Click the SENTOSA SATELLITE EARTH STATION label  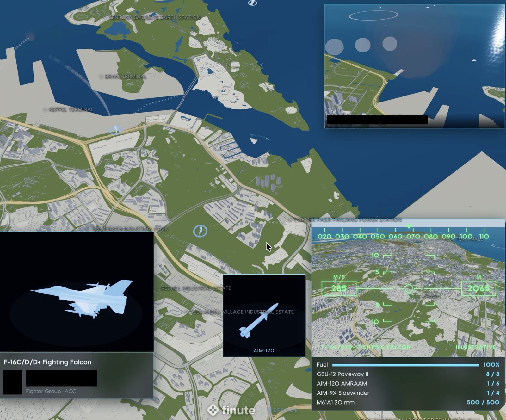[155, 17]
